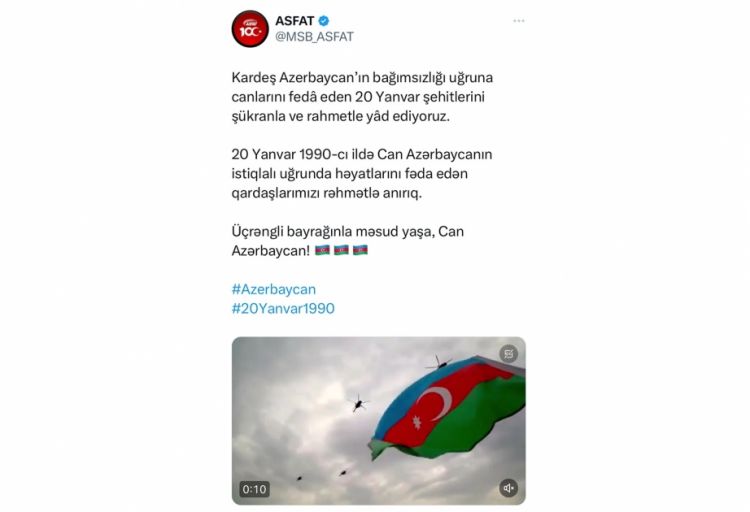750x512 pixels.
Task: Open the @MSB_ASFAT handle link
Action: (314, 37)
